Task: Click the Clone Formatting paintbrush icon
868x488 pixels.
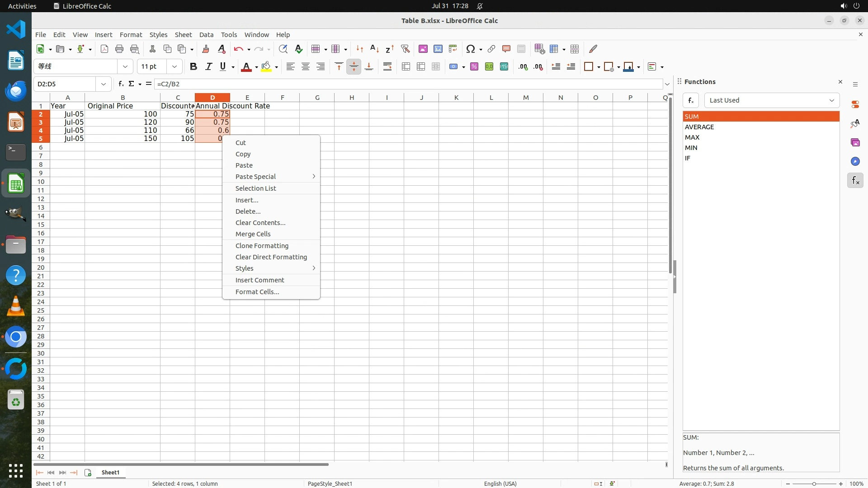Action: [x=206, y=49]
